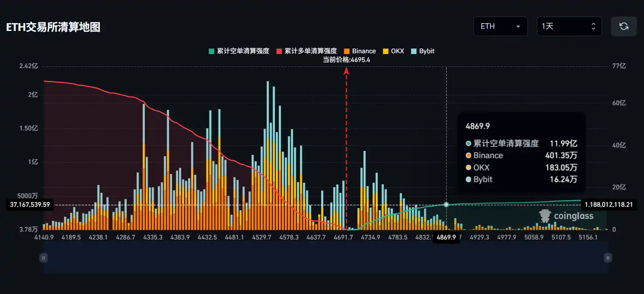Click the 1.50亿 left axis label
The image size is (644, 294).
point(29,129)
